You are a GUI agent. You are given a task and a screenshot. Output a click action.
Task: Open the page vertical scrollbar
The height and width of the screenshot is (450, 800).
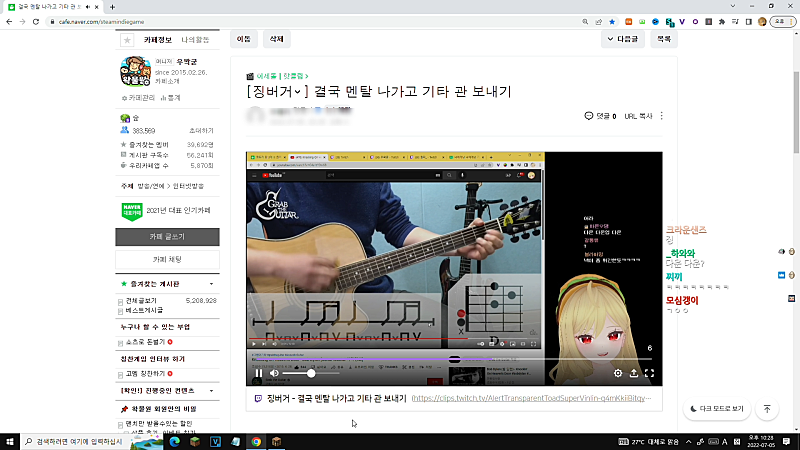tap(796, 112)
